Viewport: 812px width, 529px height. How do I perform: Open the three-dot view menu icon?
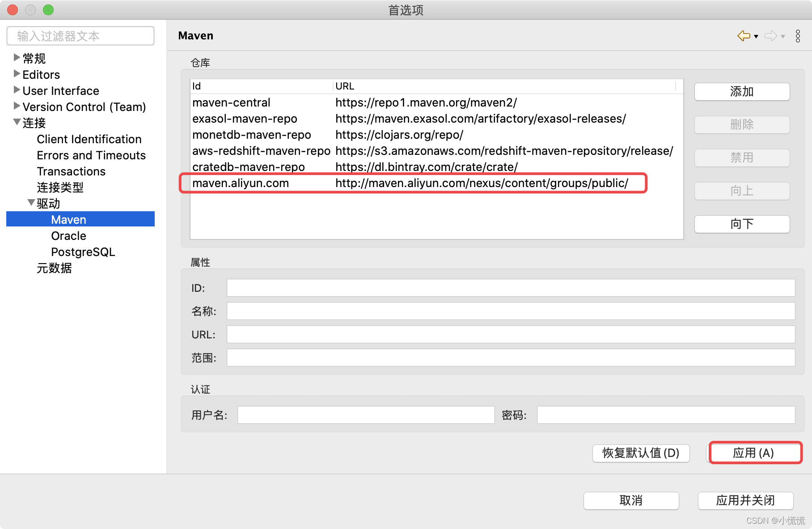[x=798, y=36]
